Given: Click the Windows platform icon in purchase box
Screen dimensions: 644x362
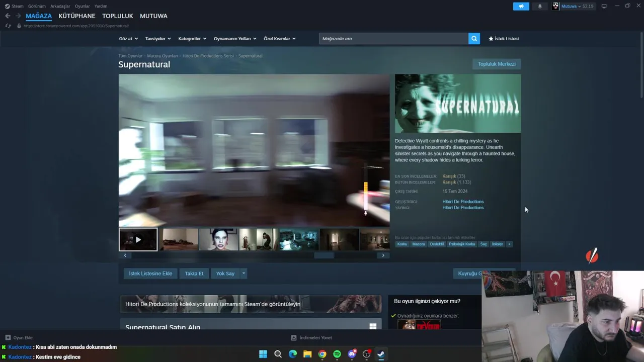Looking at the screenshot, I should tap(373, 326).
